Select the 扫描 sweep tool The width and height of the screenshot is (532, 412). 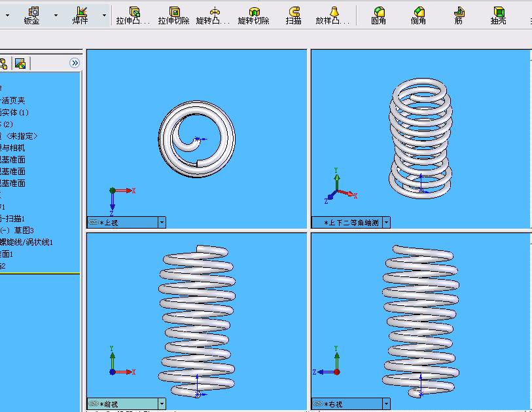point(293,16)
